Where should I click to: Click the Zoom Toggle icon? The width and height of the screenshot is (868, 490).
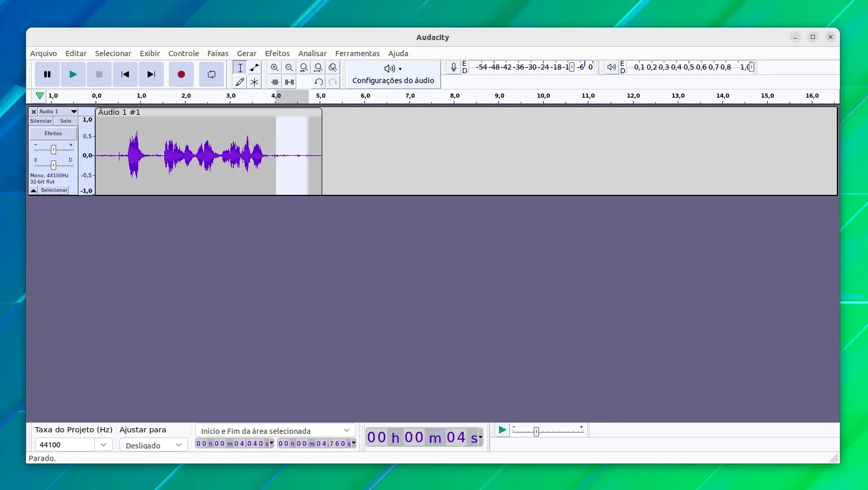[333, 68]
